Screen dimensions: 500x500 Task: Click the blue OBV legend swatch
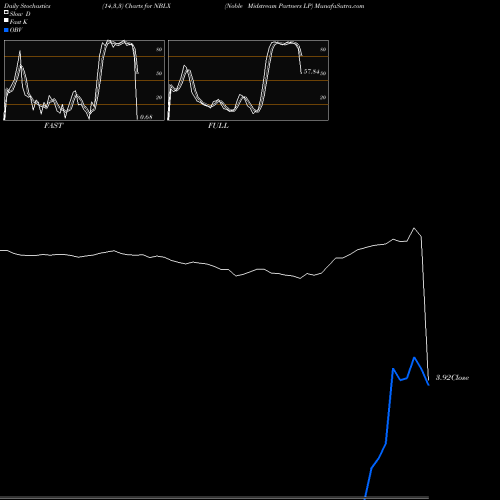[x=6, y=30]
